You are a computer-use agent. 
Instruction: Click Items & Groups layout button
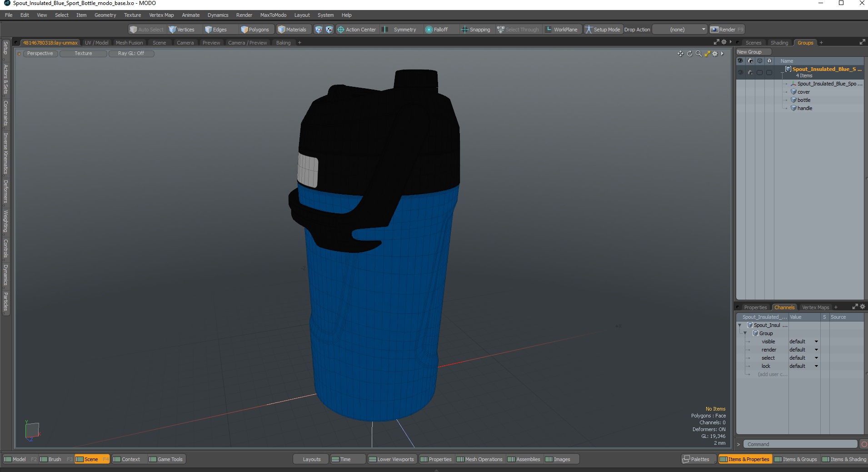tap(796, 459)
